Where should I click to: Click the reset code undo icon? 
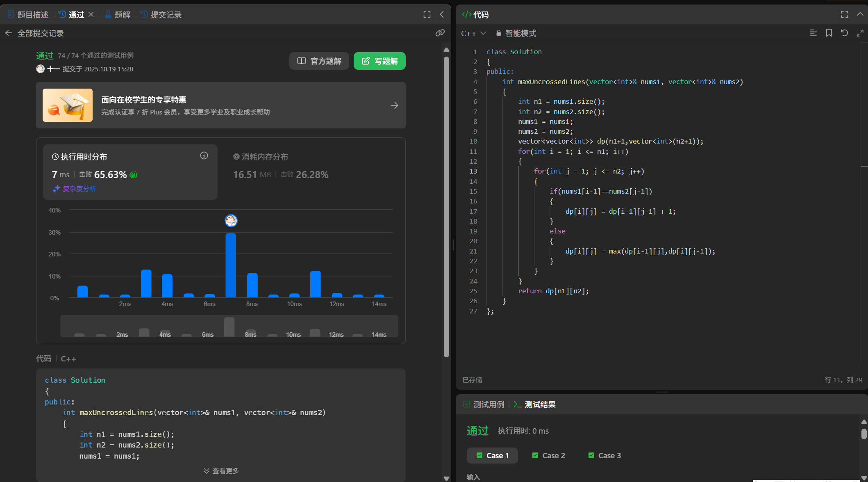tap(844, 33)
